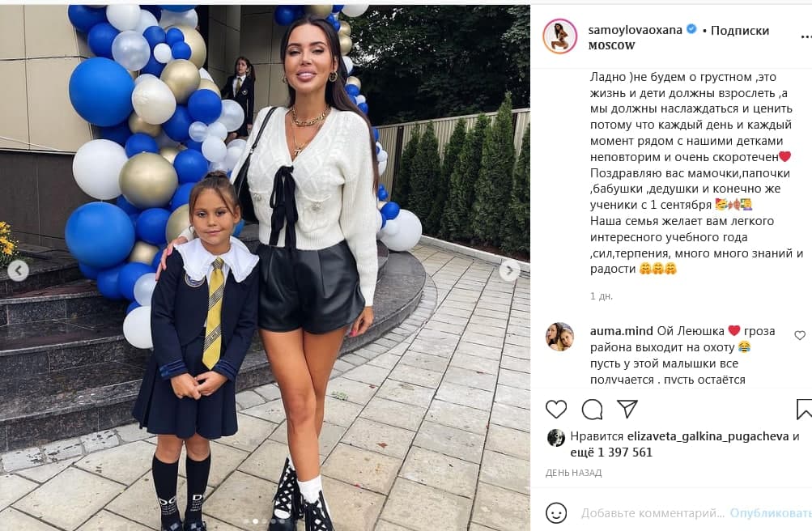Screen dimensions: 812x531
Task: Open the samoylovaoxana username link
Action: pos(635,30)
